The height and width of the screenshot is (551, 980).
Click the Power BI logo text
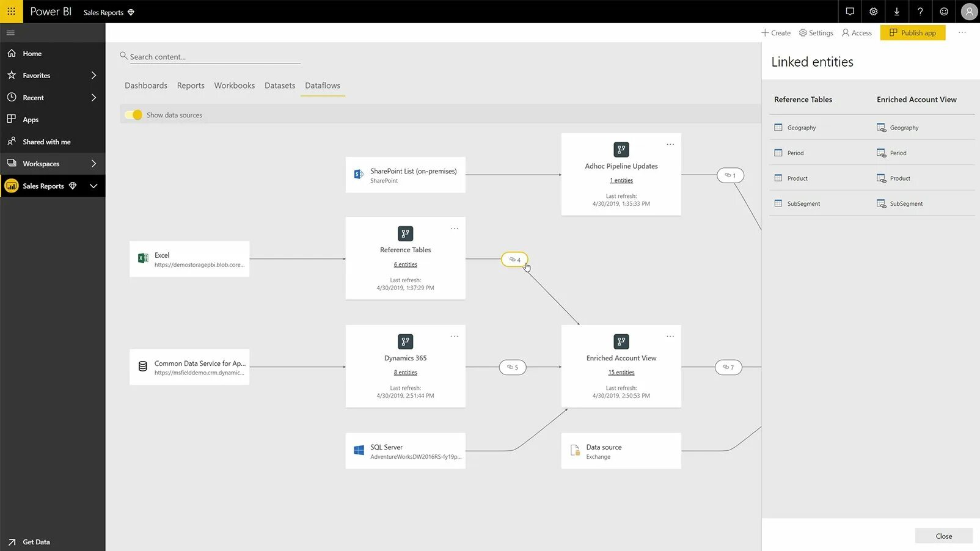(x=51, y=12)
